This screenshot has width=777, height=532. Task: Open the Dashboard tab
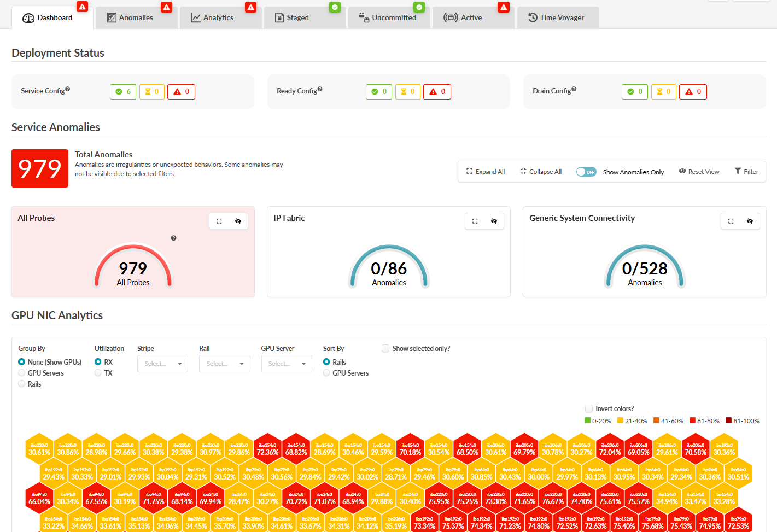pyautogui.click(x=52, y=17)
